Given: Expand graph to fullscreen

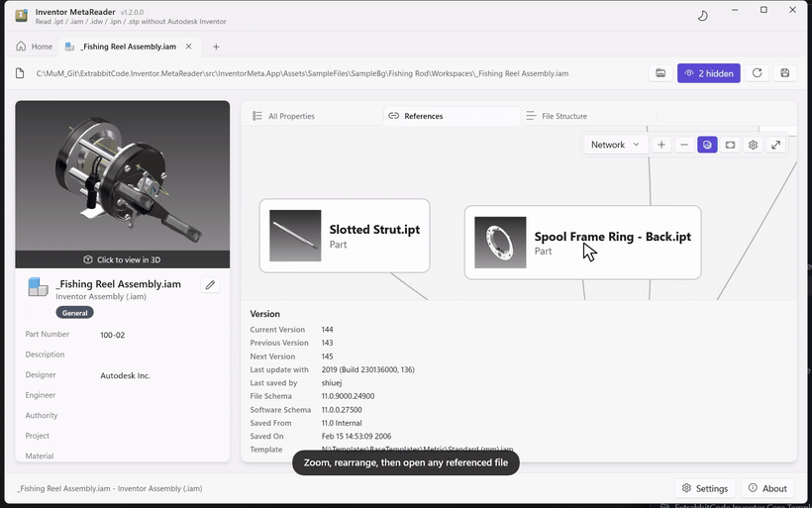Looking at the screenshot, I should [775, 145].
